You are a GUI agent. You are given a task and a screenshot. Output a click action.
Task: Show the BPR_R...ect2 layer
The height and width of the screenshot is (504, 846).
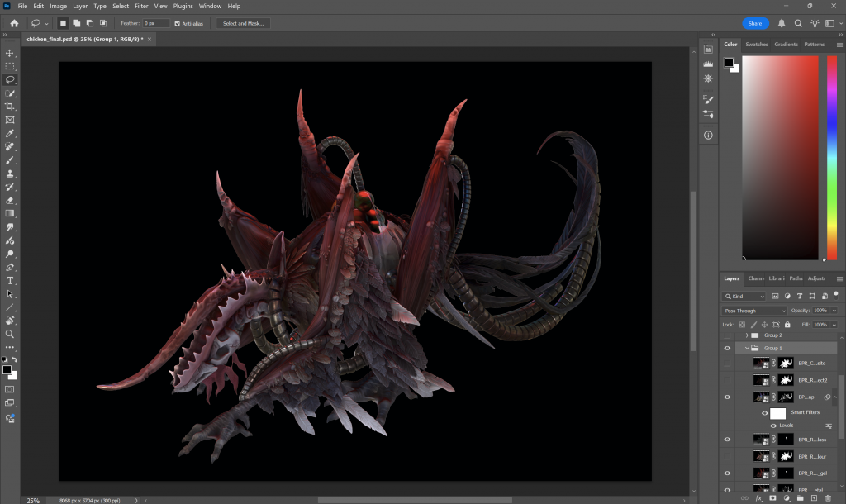[727, 380]
